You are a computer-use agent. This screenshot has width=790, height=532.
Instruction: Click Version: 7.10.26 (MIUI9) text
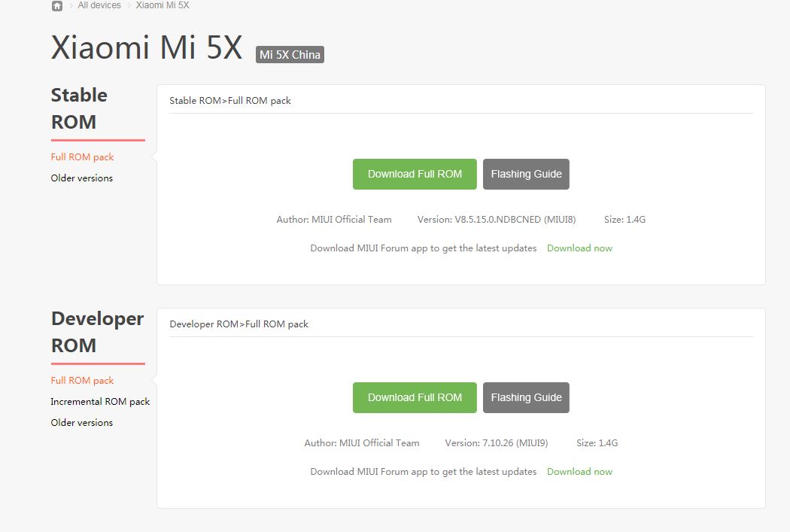point(497,442)
